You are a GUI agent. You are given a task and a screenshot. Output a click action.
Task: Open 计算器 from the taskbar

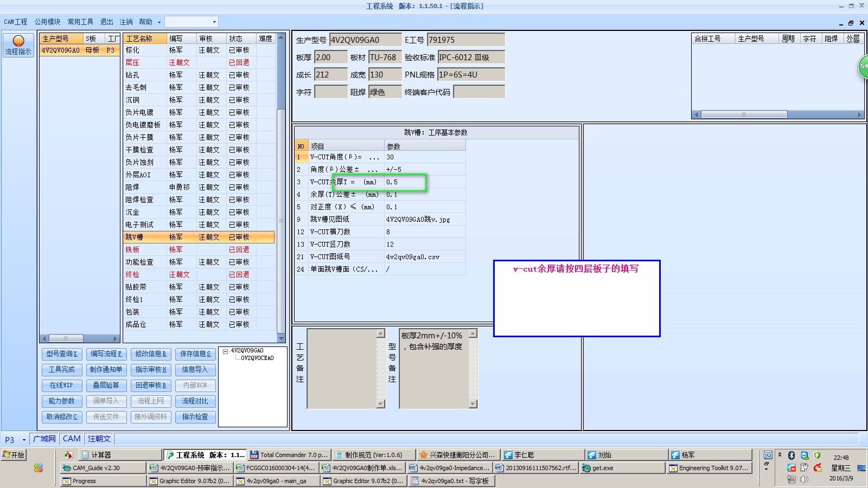119,455
